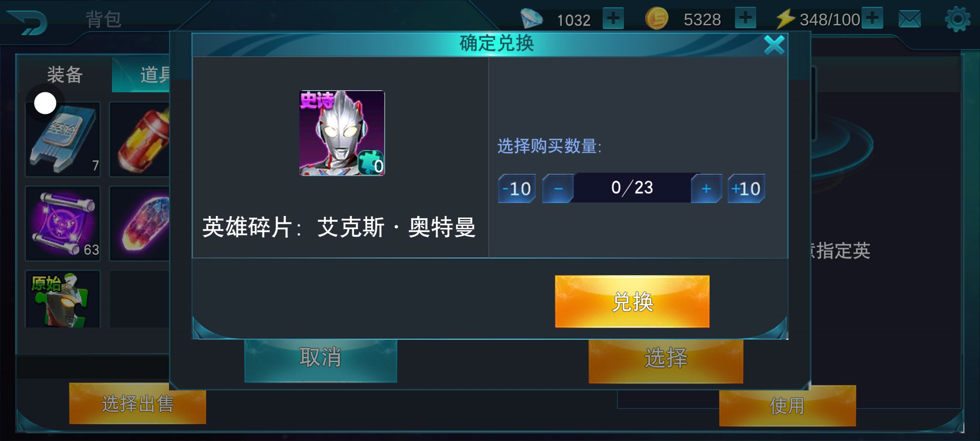Decrease quantity by ten
980x441 pixels.
coord(517,188)
